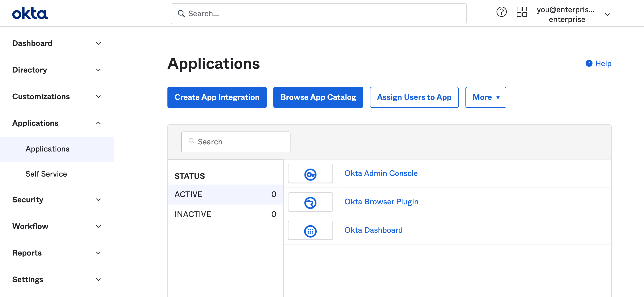Click the Assign Users to App button
The height and width of the screenshot is (297, 644).
414,97
